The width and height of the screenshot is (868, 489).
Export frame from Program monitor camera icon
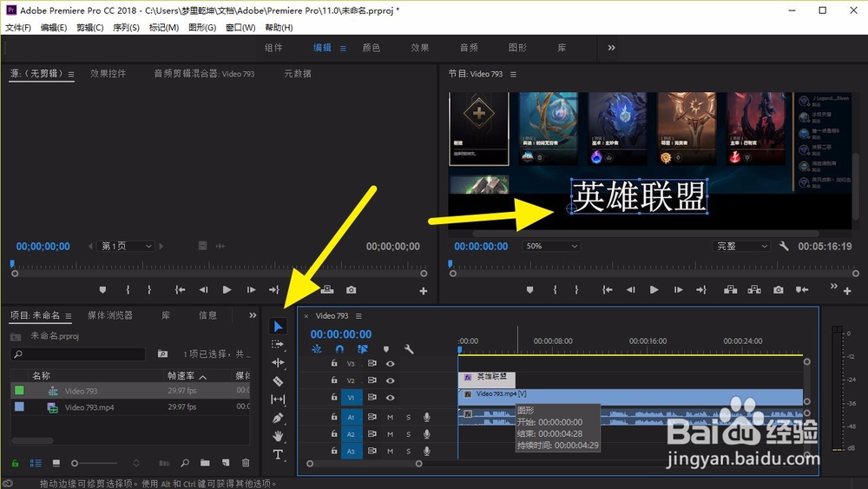pos(779,289)
